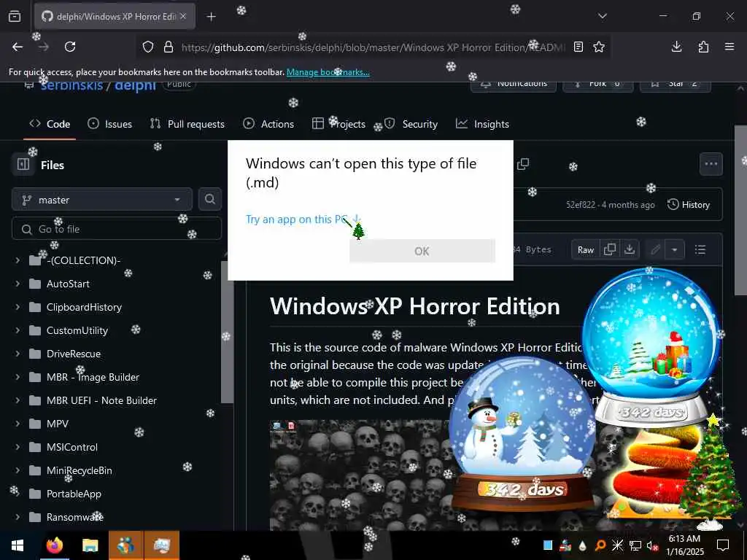The image size is (747, 560).
Task: Switch to the Insights tab
Action: coord(482,124)
